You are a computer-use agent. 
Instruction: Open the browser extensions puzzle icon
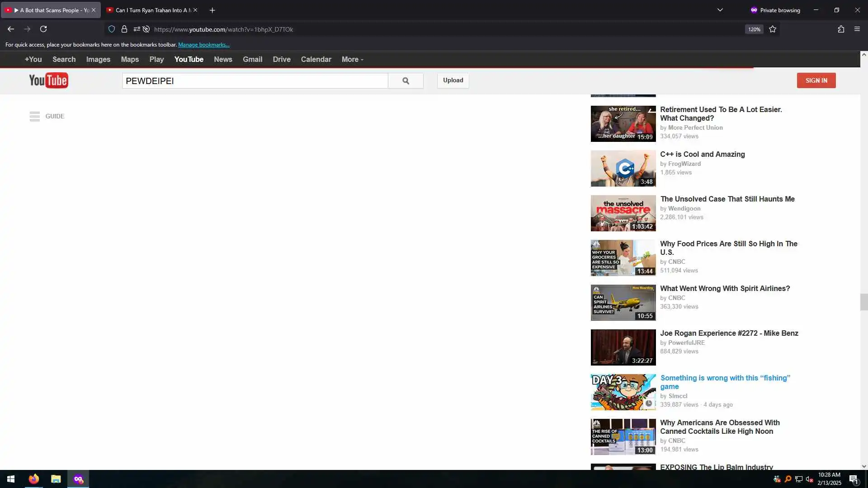(841, 29)
